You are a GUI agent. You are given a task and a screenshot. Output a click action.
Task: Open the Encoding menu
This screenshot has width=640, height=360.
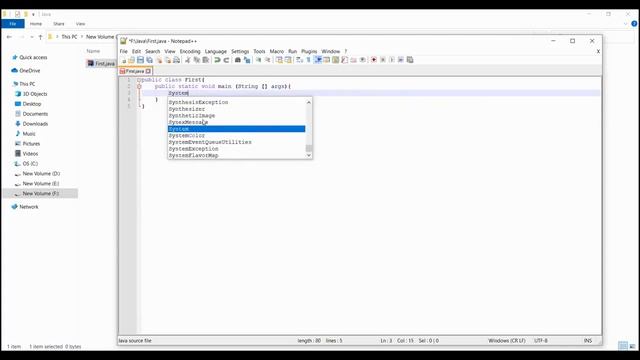point(190,51)
